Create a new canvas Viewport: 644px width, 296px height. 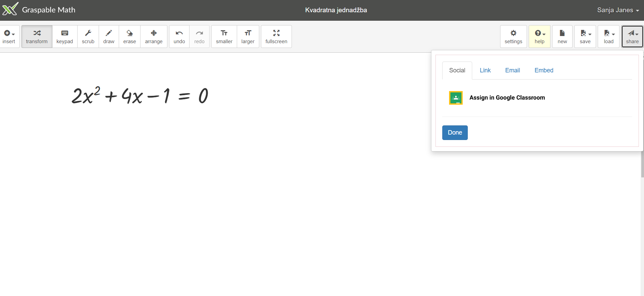[x=562, y=37]
